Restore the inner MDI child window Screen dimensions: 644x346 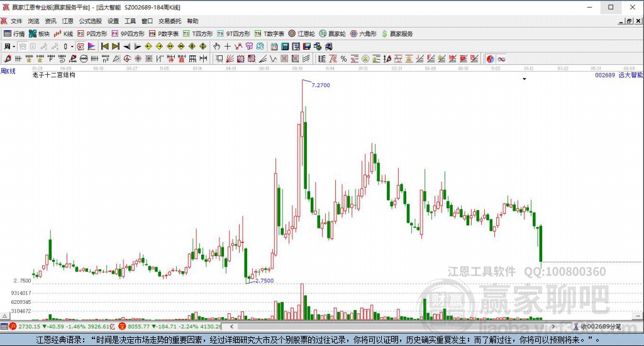click(x=629, y=21)
